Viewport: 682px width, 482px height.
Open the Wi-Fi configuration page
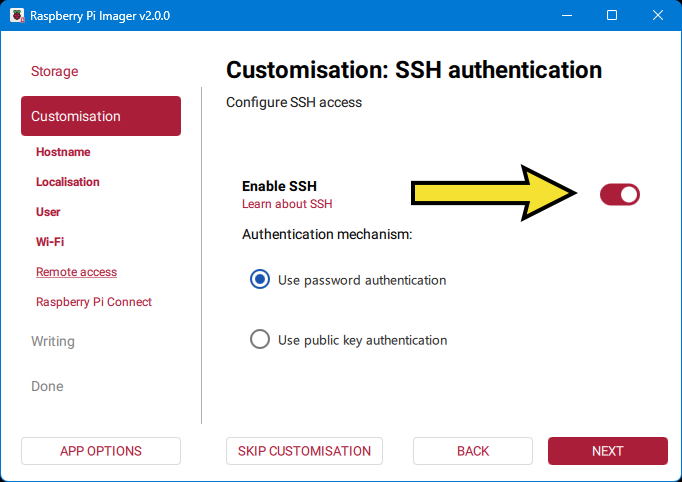point(50,242)
